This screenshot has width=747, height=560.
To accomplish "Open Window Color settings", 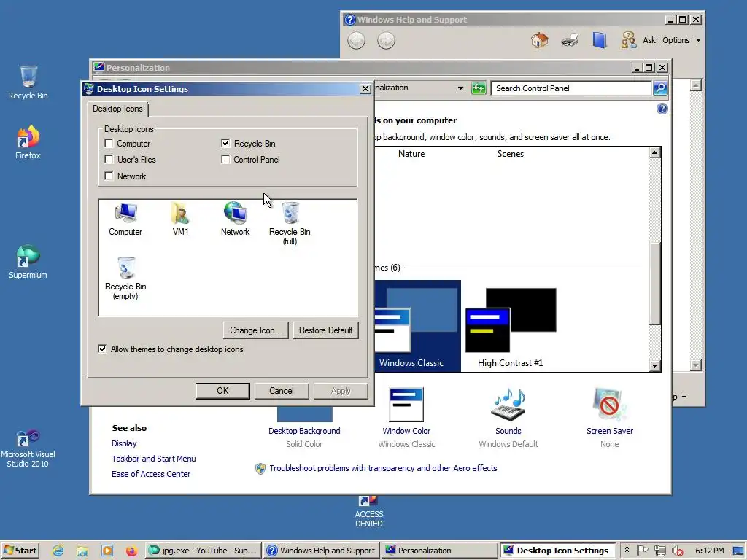I will (x=406, y=431).
